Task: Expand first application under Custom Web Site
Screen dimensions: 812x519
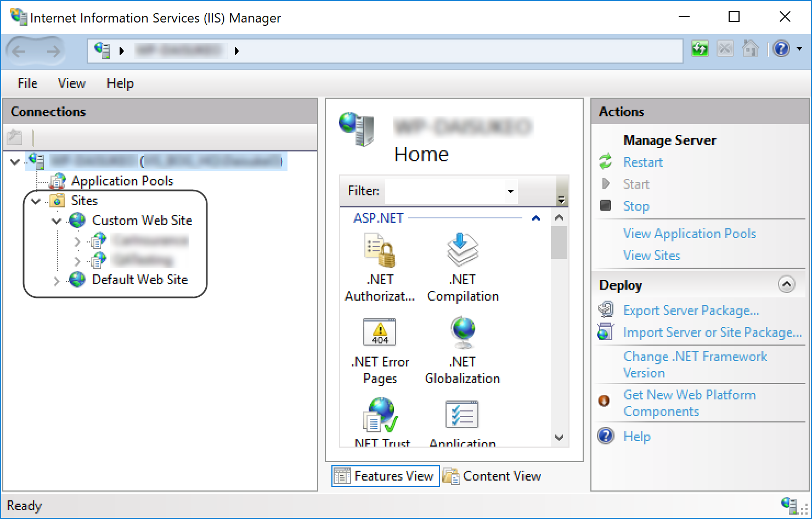Action: [x=77, y=241]
